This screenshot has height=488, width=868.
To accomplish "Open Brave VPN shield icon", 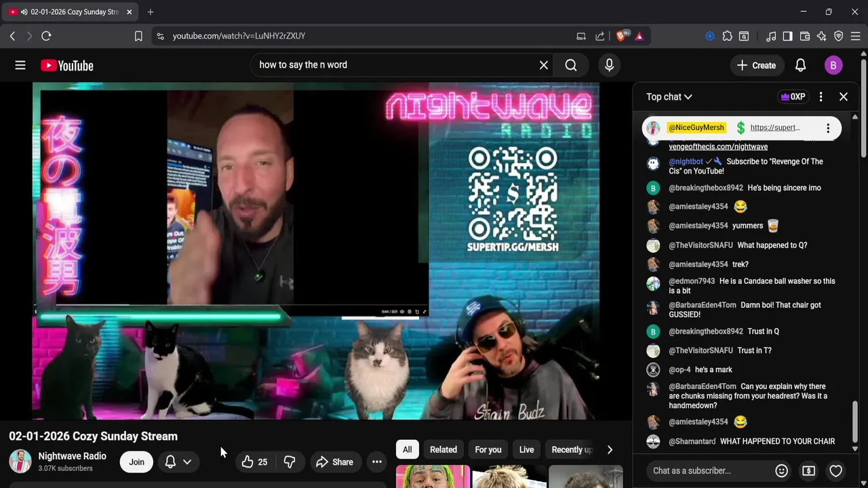I will tap(839, 36).
